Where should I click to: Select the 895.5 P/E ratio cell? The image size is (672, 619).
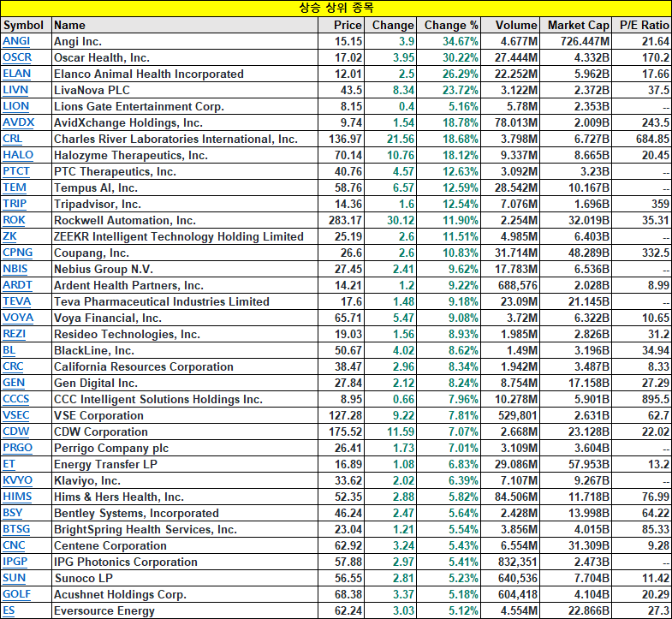click(x=642, y=400)
